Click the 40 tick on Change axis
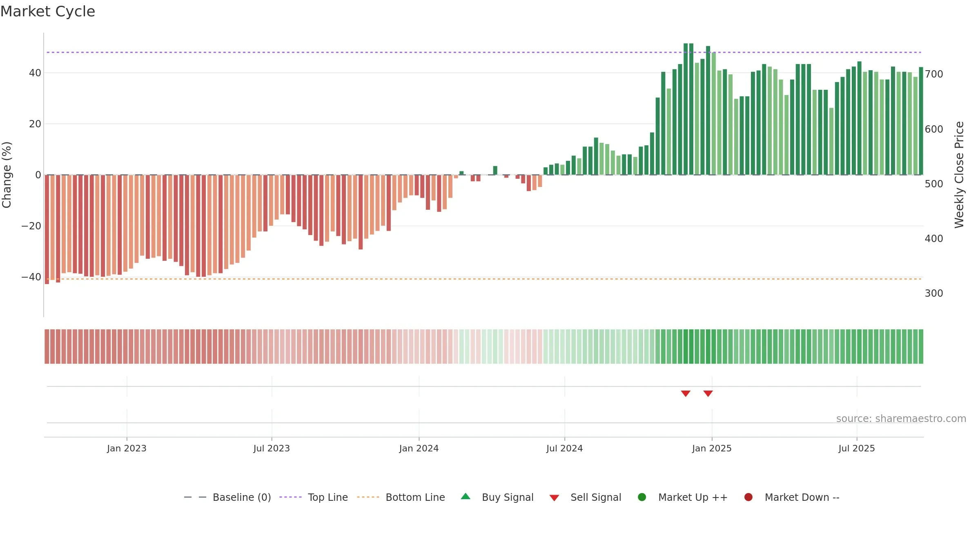980x551 pixels. click(x=35, y=73)
